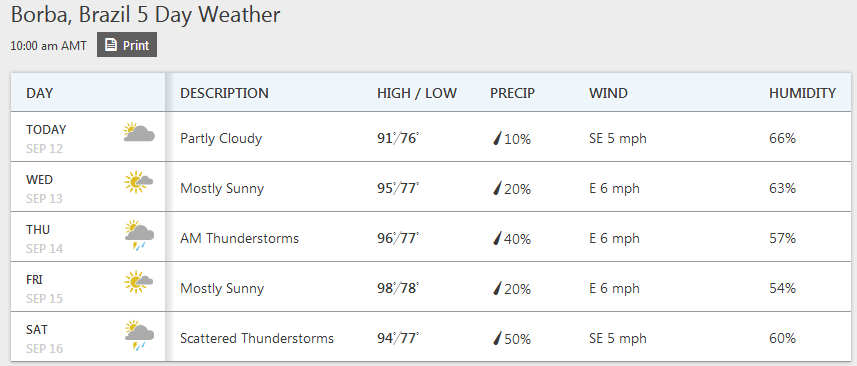This screenshot has height=366, width=857.
Task: Click the 98°/78° temperature on Friday
Action: 398,288
